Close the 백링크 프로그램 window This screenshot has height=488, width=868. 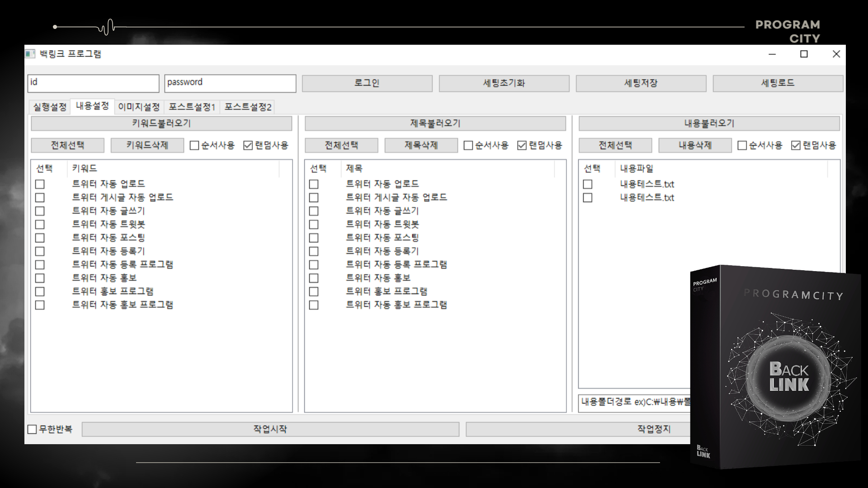(x=836, y=54)
